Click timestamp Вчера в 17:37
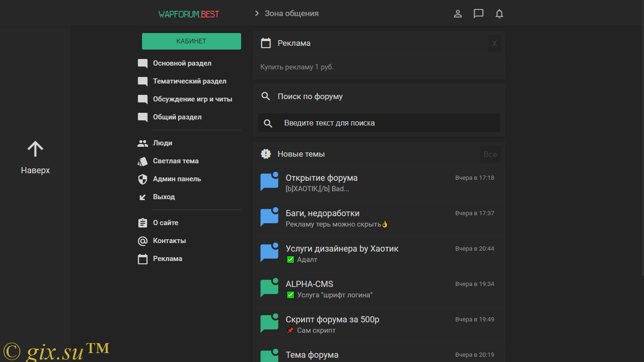The image size is (644, 362). click(475, 213)
